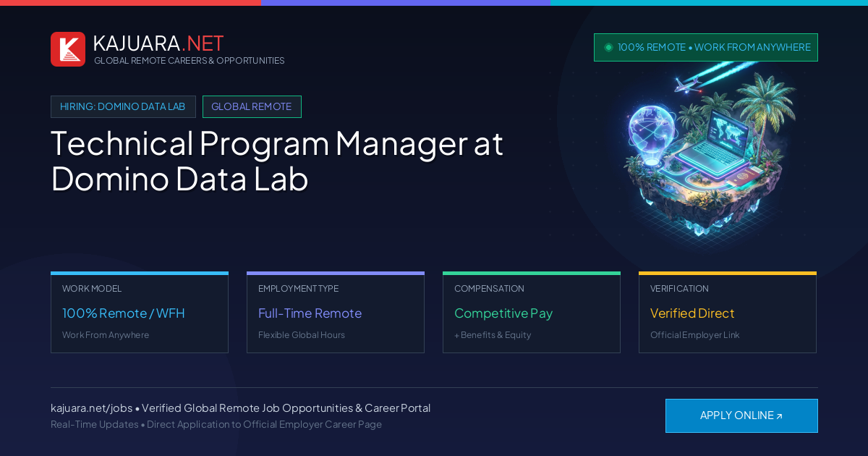
Task: Open the Compensation card
Action: (x=532, y=313)
